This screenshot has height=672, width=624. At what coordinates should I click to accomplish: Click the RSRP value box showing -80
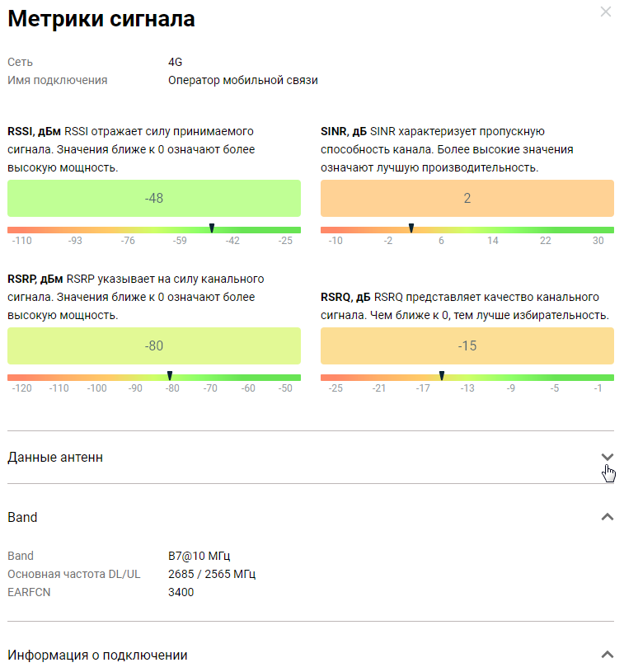click(154, 346)
